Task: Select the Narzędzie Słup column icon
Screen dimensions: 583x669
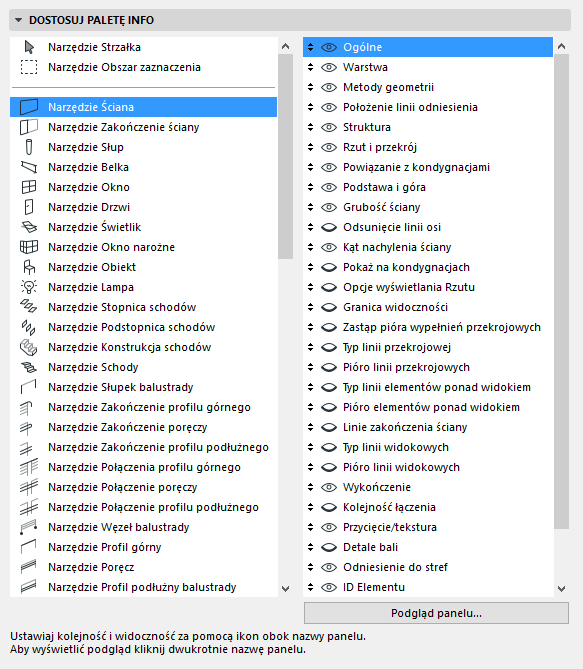Action: [29, 147]
